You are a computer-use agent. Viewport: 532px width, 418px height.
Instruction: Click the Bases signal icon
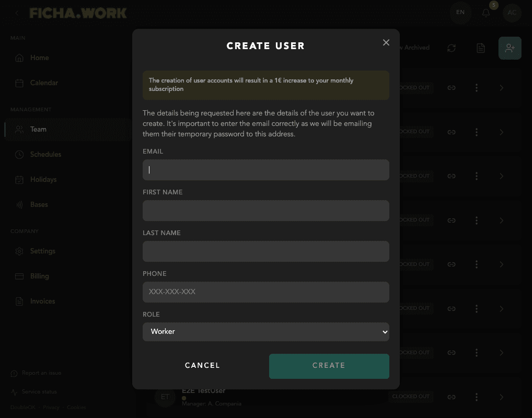point(19,205)
